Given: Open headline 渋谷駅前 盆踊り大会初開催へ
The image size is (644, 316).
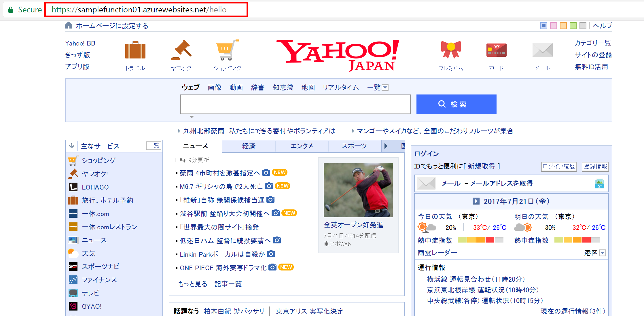Looking at the screenshot, I should 225,213.
